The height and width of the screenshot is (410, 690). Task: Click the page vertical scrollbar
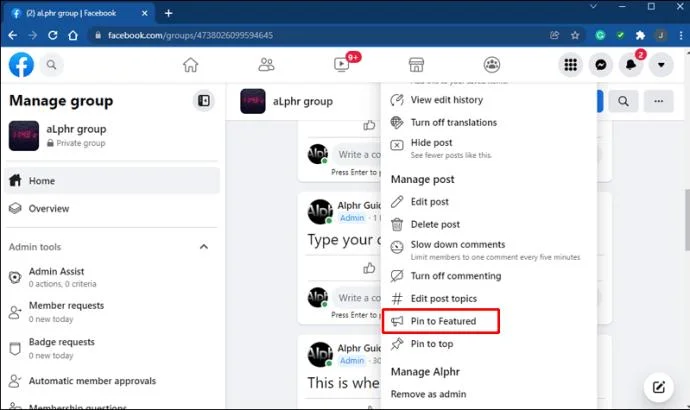686,220
